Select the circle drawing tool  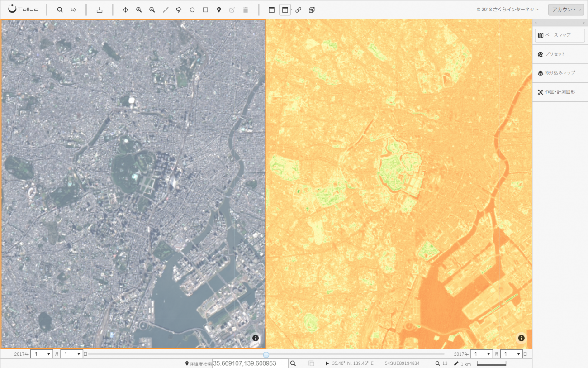pyautogui.click(x=192, y=10)
